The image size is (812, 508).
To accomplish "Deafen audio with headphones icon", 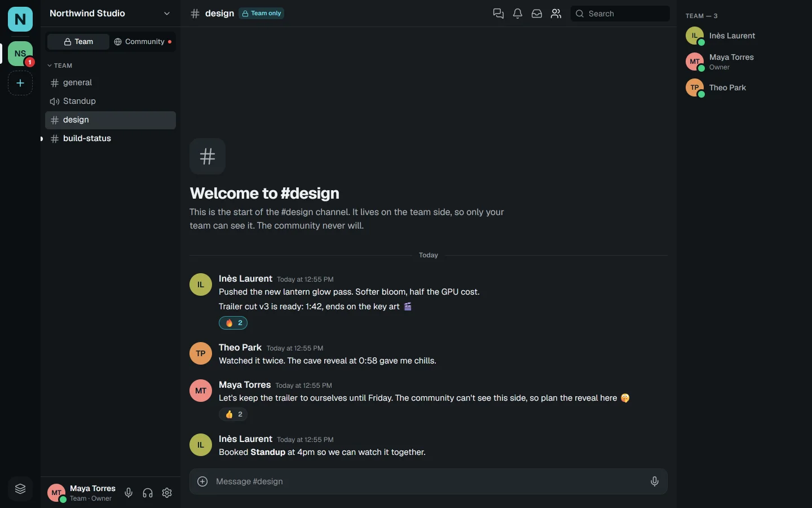I will pos(148,493).
